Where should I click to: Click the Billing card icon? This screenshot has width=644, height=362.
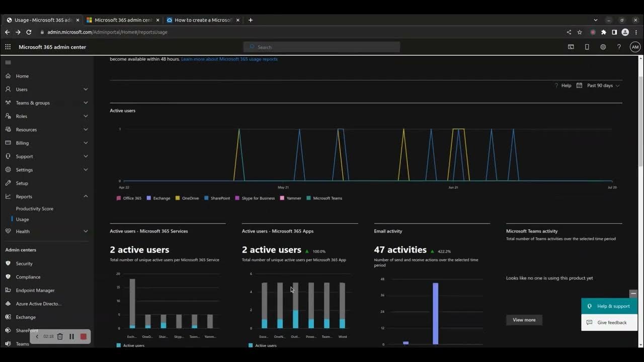(x=8, y=143)
